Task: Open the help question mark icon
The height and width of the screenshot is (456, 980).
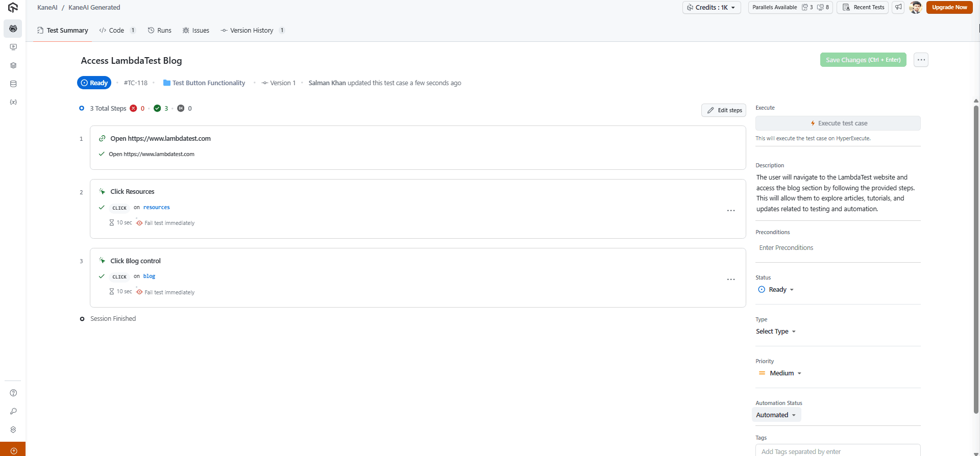Action: click(13, 393)
